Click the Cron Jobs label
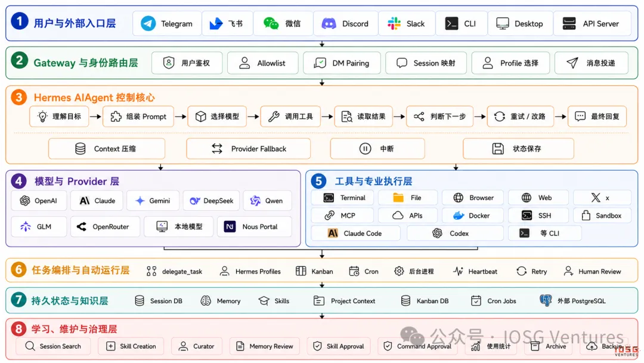 pyautogui.click(x=501, y=301)
